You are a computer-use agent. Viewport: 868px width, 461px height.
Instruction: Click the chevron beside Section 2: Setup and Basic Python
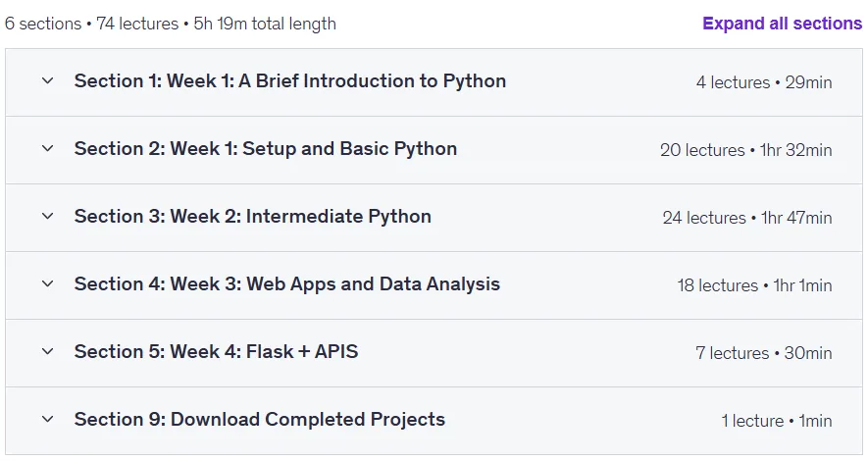(48, 148)
